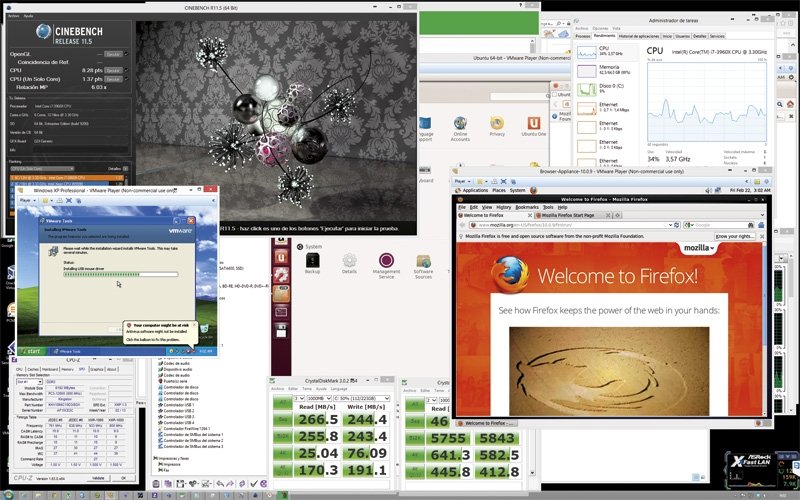Click Windows Start orb on taskbar
The image size is (800, 500).
(x=7, y=495)
